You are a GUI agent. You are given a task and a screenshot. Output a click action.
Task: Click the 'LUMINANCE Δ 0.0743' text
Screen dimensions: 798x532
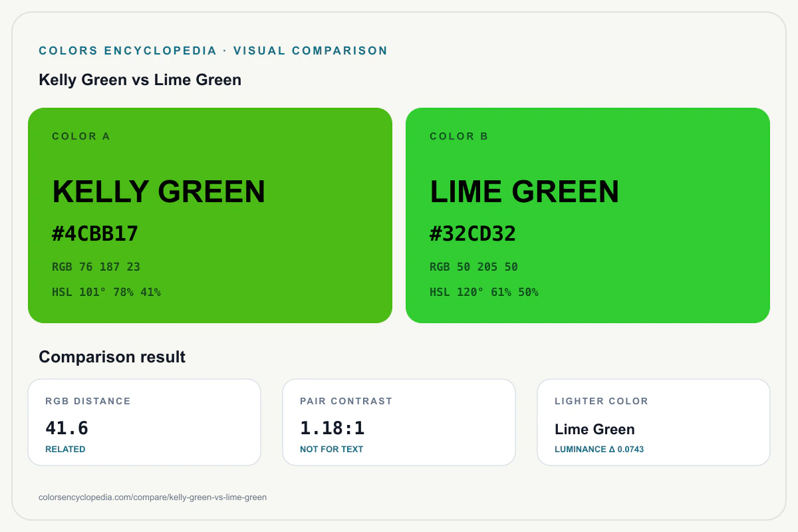coord(599,450)
